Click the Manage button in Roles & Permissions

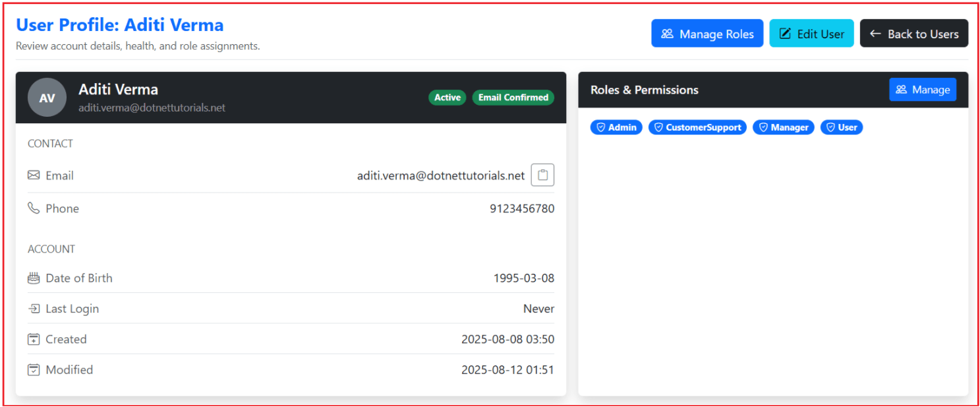923,89
